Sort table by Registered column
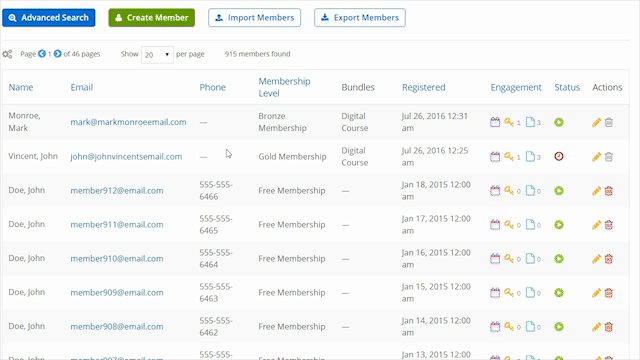 coord(423,87)
